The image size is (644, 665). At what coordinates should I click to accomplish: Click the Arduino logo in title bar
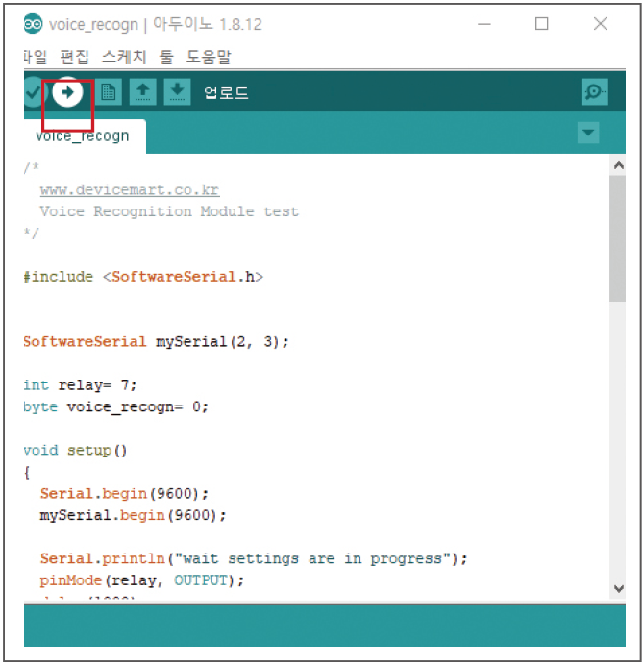[33, 24]
